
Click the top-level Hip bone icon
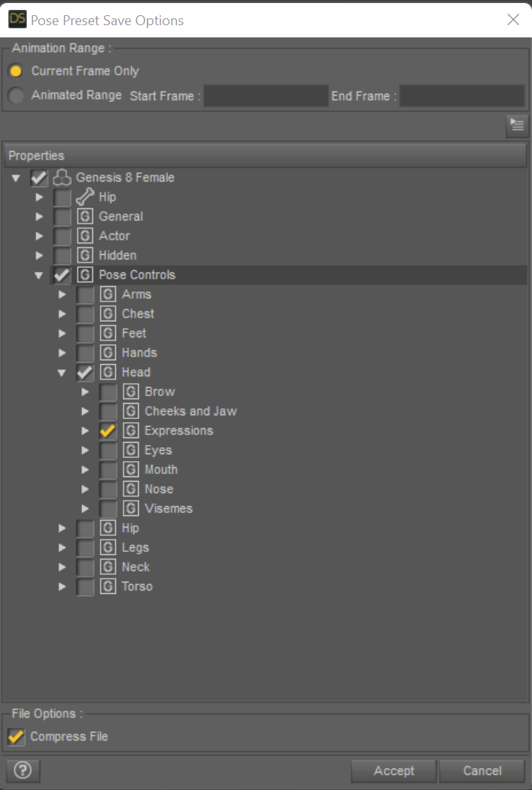85,197
